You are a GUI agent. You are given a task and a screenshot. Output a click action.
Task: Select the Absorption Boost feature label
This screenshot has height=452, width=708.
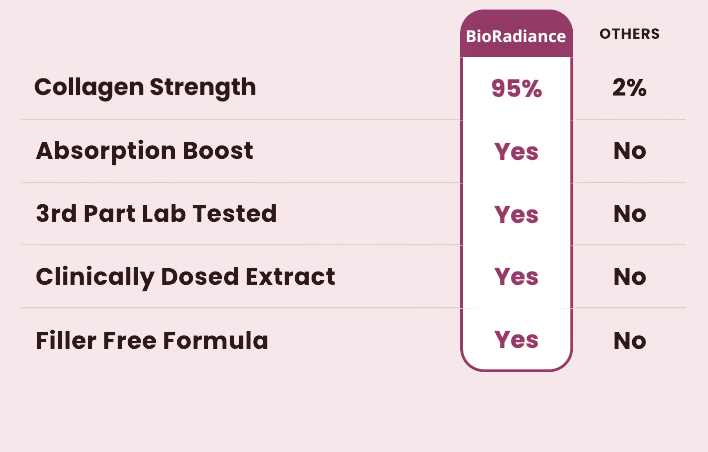pos(144,151)
